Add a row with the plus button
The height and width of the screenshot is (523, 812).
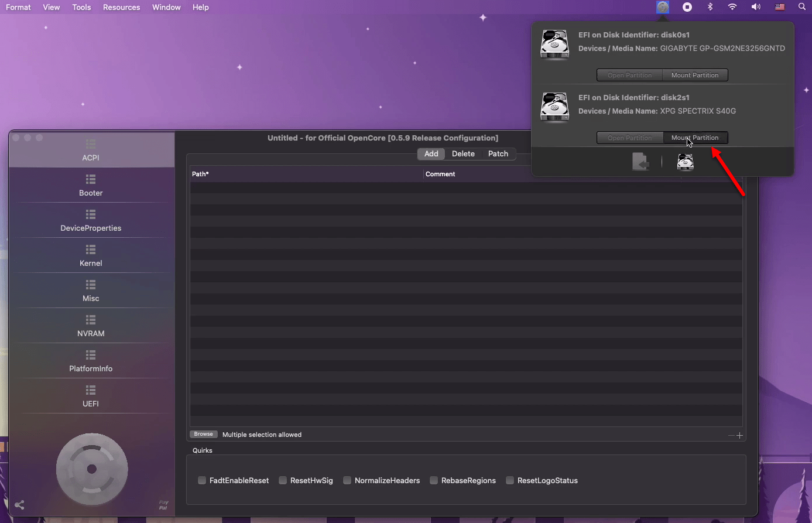click(x=739, y=435)
